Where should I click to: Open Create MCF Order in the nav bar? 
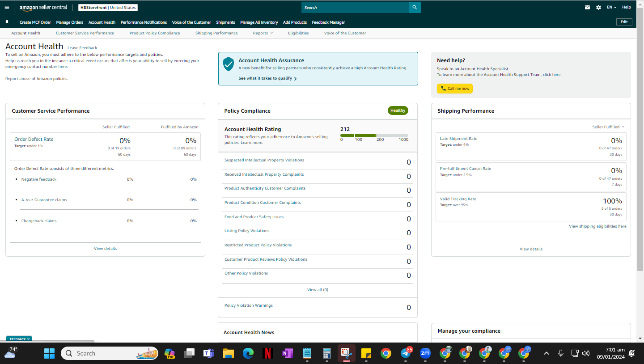coord(35,22)
